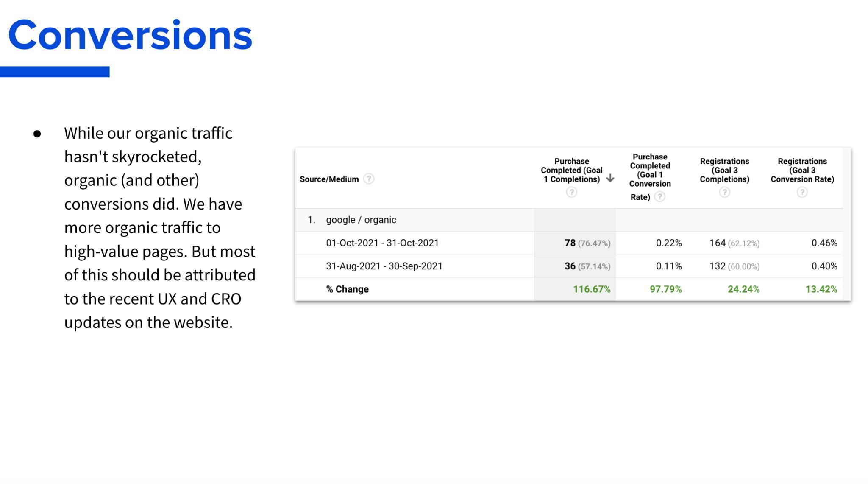Image resolution: width=868 pixels, height=484 pixels.
Task: Click Registrations (Goal 3 Conversion Rate) header
Action: click(802, 170)
